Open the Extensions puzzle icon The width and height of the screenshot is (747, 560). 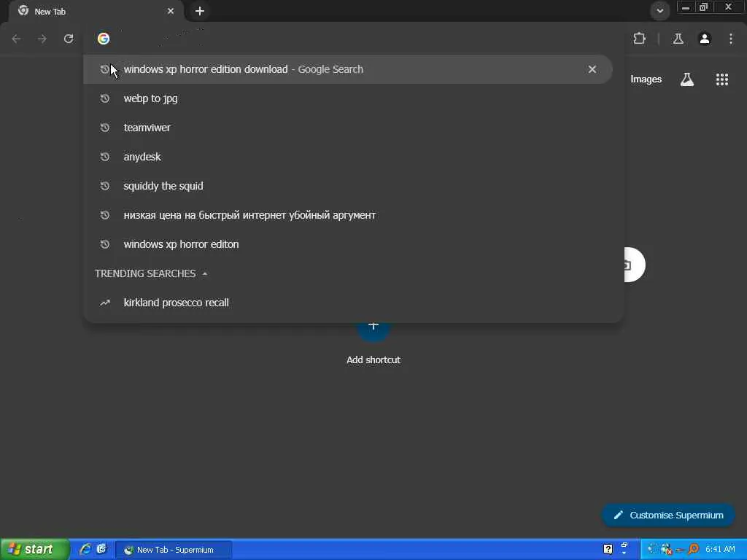pos(639,39)
